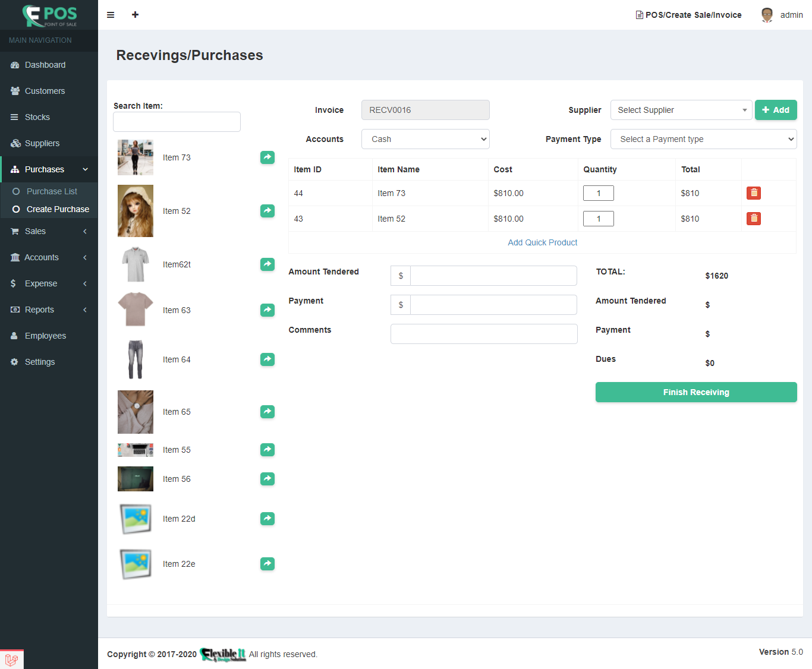Click the hamburger menu icon to collapse sidebar
This screenshot has width=812, height=669.
pyautogui.click(x=111, y=15)
